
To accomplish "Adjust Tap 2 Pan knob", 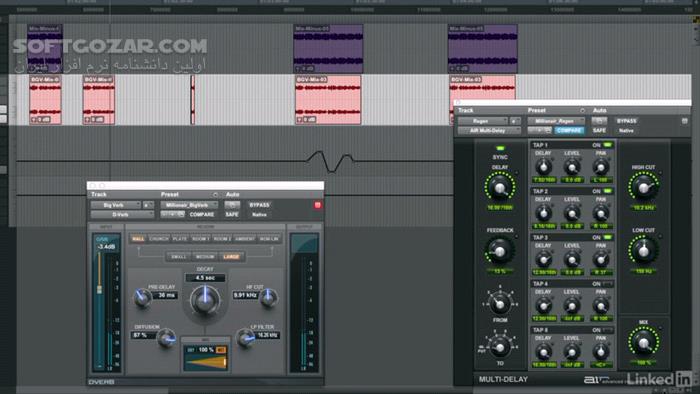I will [x=601, y=214].
